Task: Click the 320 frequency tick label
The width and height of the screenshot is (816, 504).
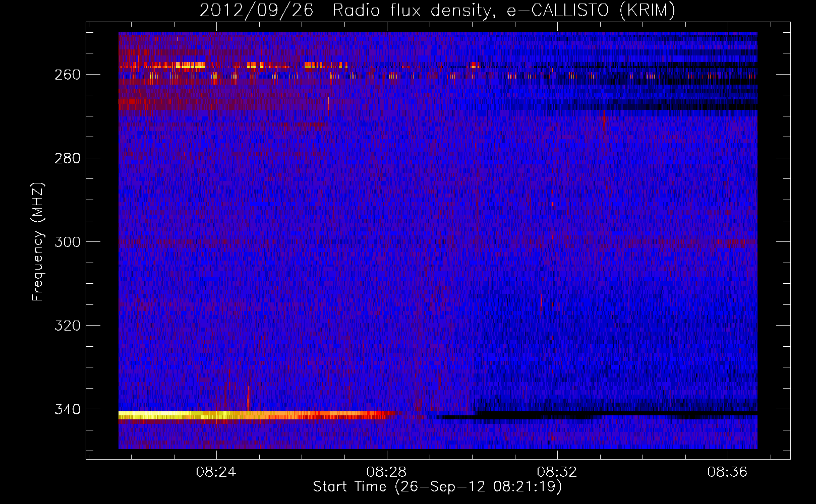Action: coord(68,326)
